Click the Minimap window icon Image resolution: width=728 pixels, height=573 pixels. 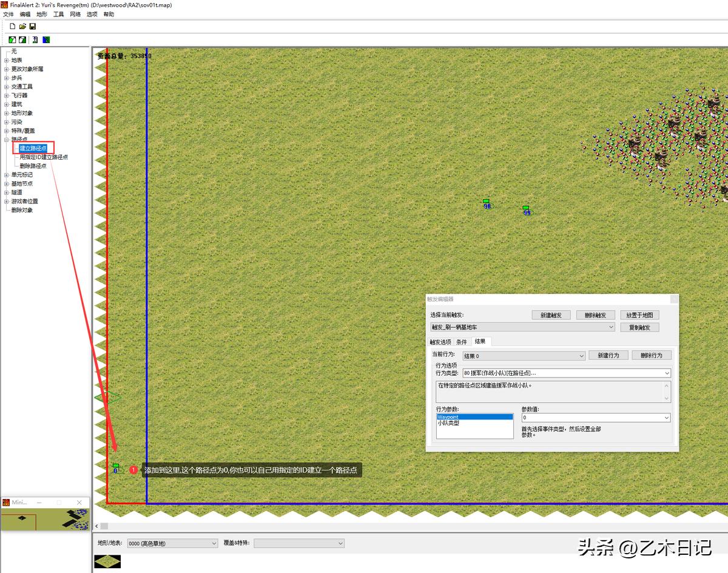(7, 503)
